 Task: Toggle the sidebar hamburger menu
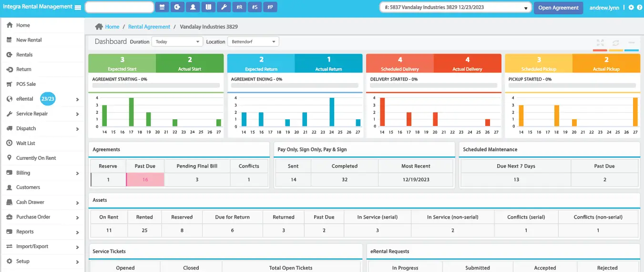[x=78, y=7]
